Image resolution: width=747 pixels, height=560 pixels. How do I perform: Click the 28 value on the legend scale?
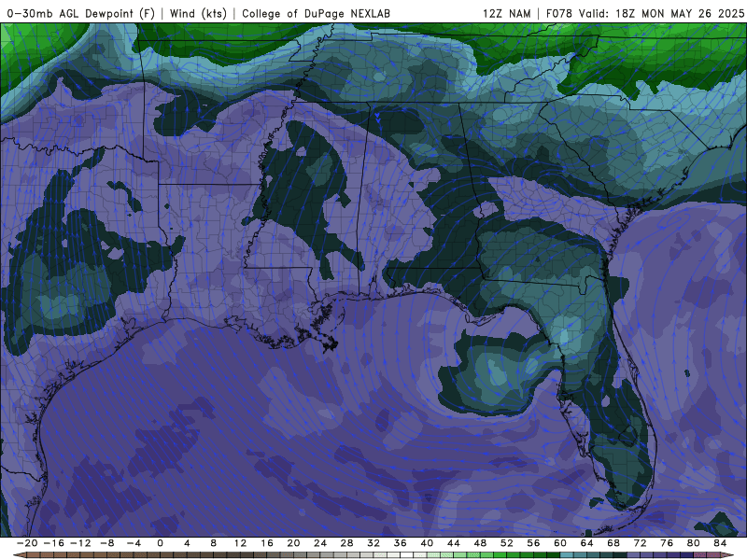(346, 543)
